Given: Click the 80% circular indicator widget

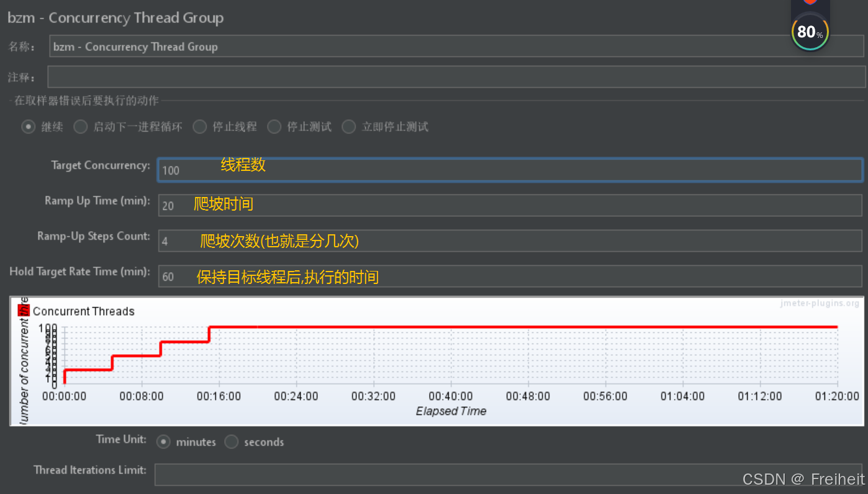Looking at the screenshot, I should click(x=810, y=32).
